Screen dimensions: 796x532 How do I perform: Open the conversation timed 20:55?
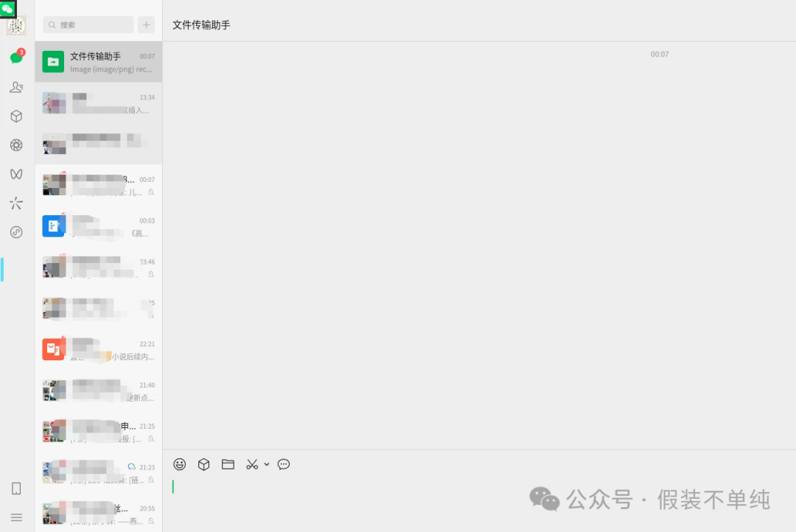[x=99, y=514]
